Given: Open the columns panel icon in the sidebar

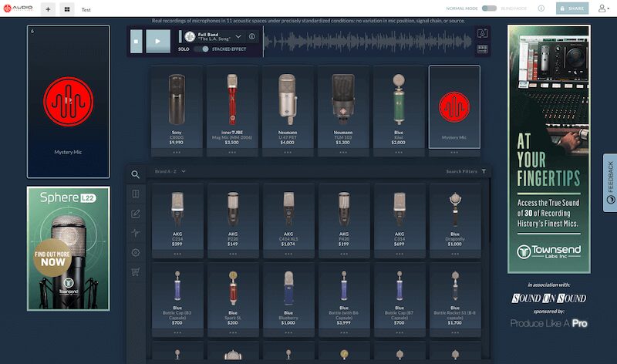Looking at the screenshot, I should pyautogui.click(x=136, y=194).
